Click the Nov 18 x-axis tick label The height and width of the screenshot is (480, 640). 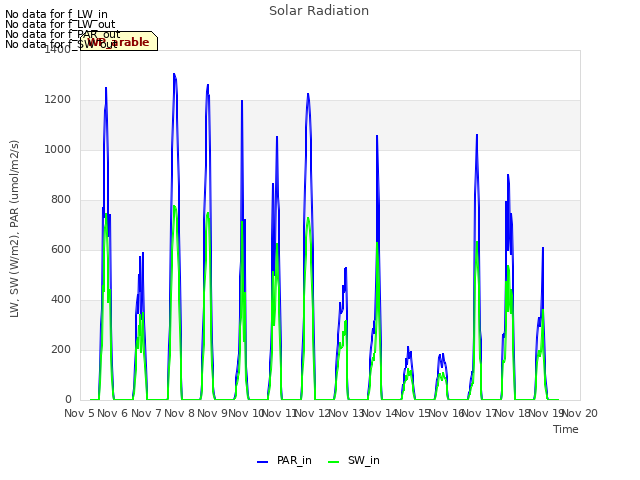point(513,413)
